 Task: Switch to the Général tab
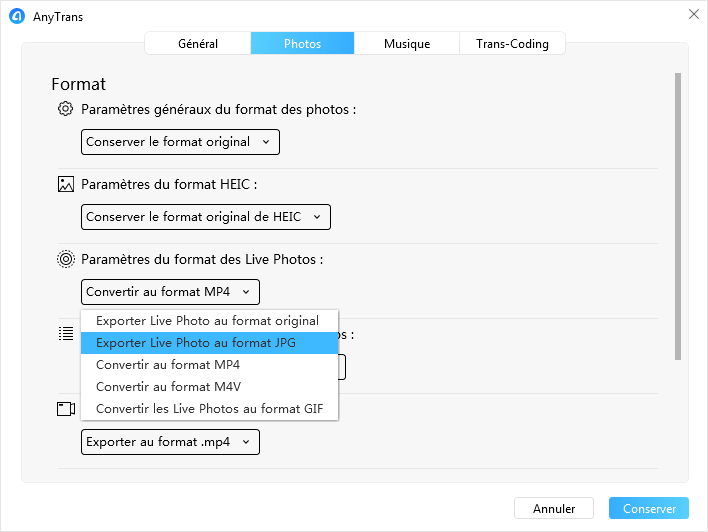(x=198, y=43)
